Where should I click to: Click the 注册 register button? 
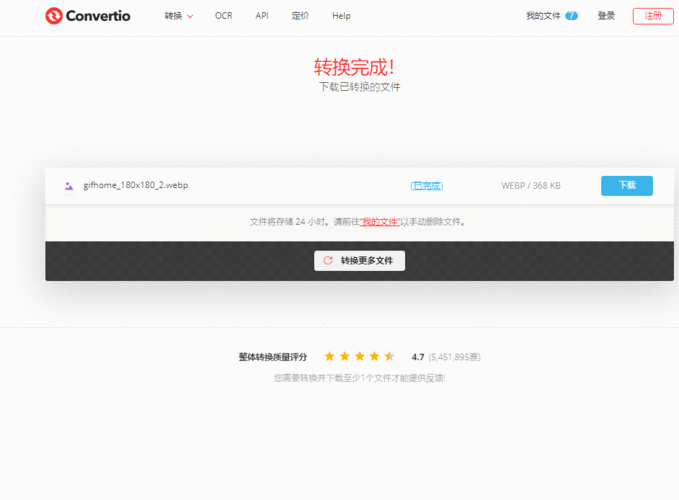[x=653, y=16]
